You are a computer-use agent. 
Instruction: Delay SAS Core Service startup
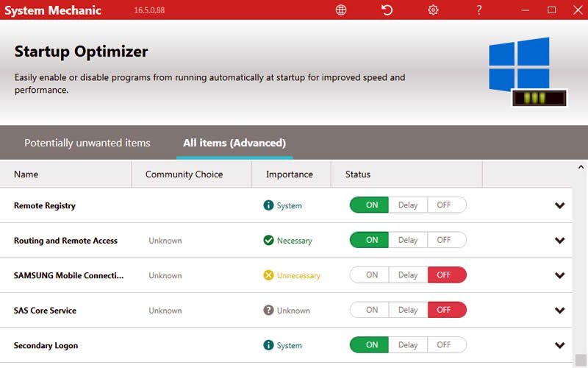click(408, 310)
